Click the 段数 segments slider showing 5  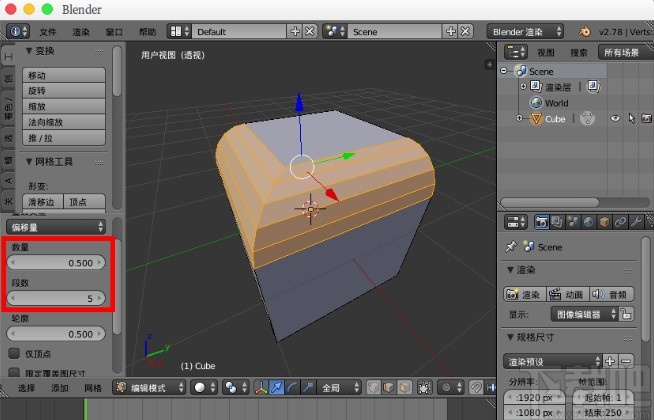point(56,298)
